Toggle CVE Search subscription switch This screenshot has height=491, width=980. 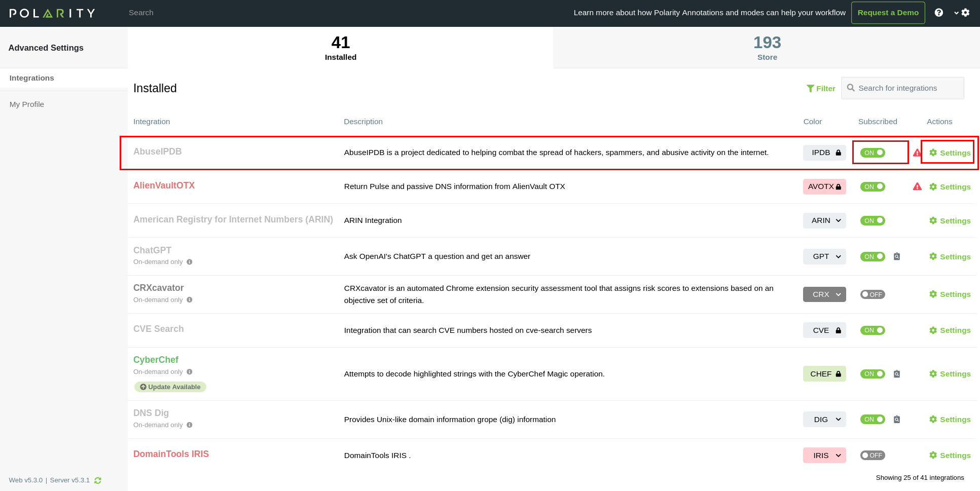pos(873,330)
